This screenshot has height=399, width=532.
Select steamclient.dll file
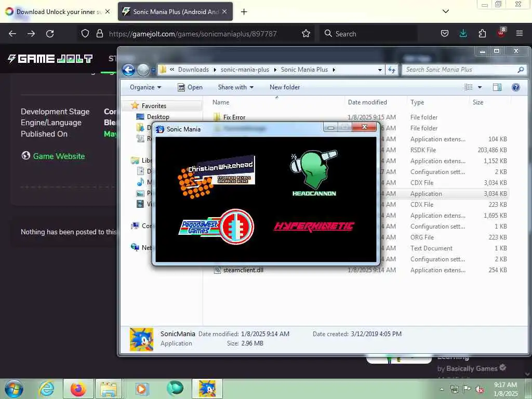point(243,270)
